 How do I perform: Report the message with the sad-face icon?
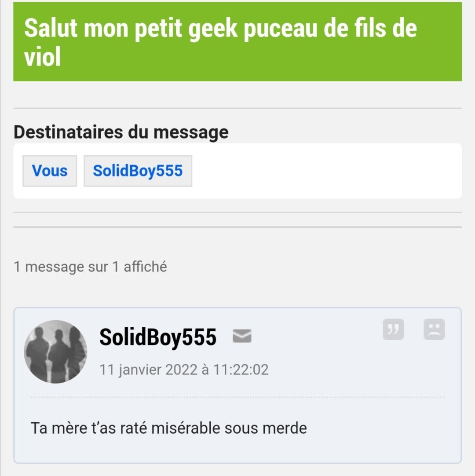point(434,330)
